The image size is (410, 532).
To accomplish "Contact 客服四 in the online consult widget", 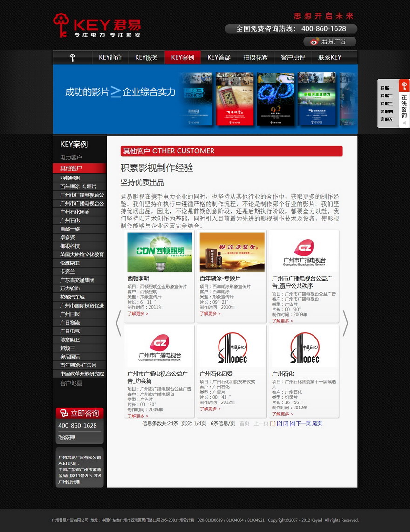I will point(387,111).
